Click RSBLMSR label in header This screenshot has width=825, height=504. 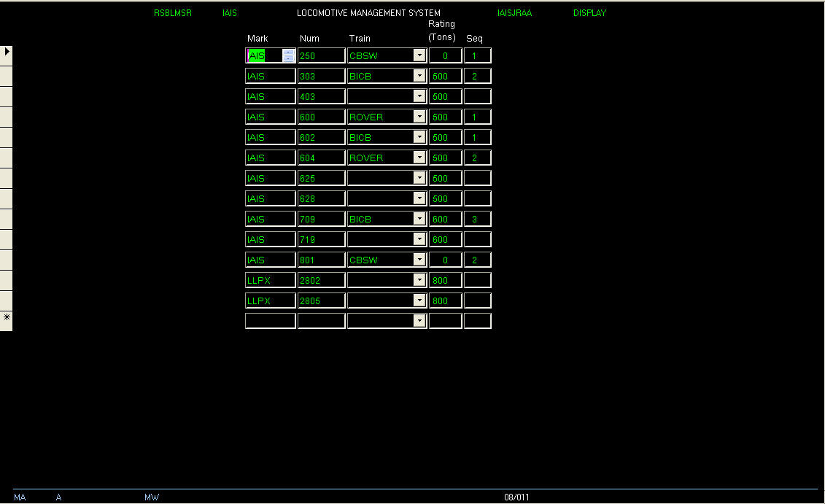173,13
